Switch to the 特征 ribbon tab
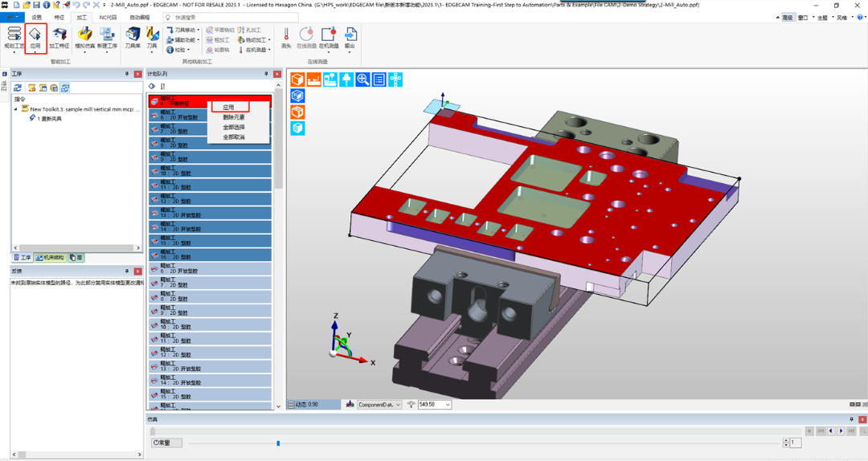 coord(59,18)
